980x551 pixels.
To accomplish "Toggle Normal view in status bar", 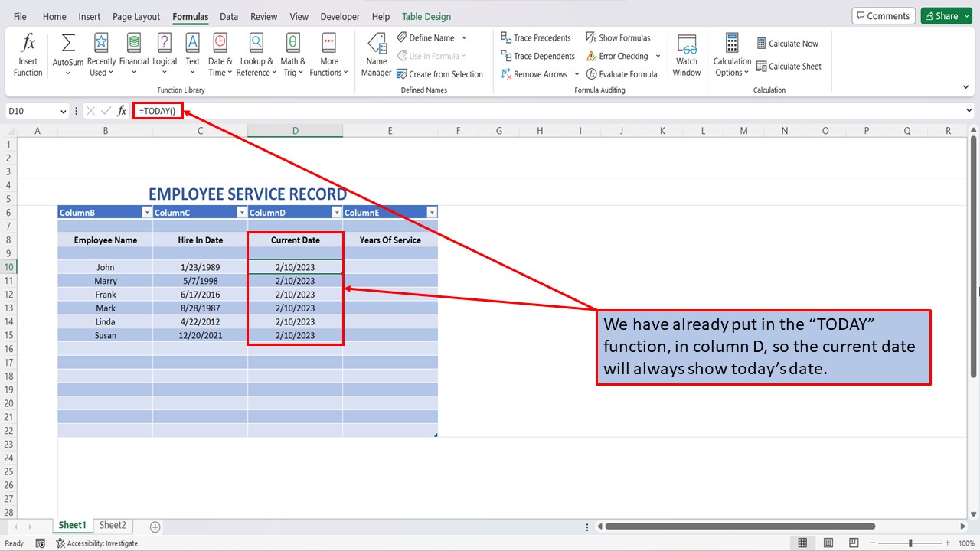I will pos(802,543).
